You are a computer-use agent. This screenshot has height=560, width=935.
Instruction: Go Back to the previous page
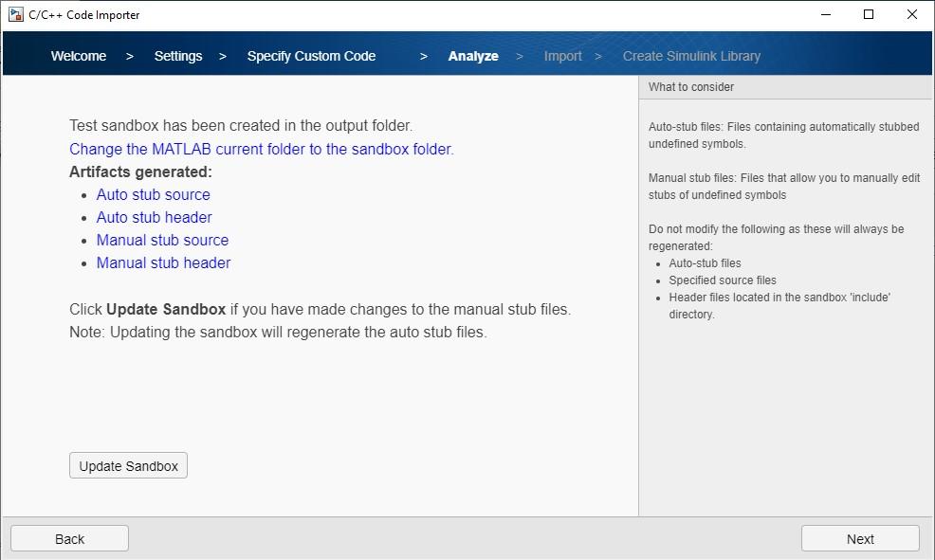[69, 538]
